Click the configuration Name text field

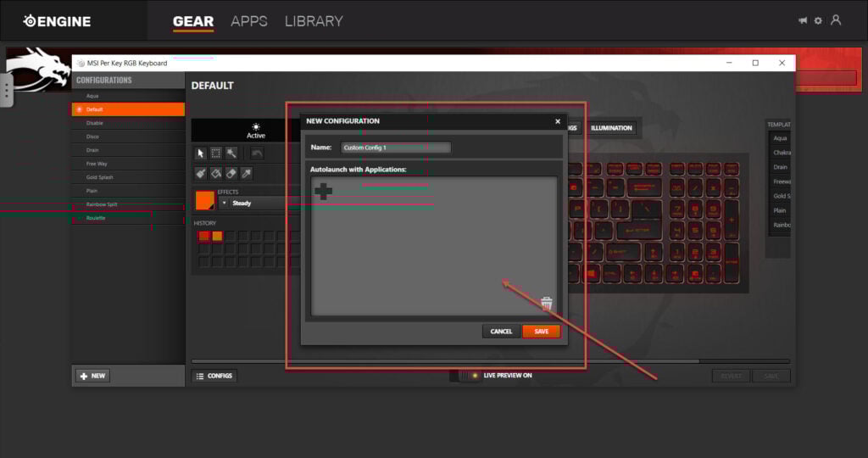(x=395, y=148)
